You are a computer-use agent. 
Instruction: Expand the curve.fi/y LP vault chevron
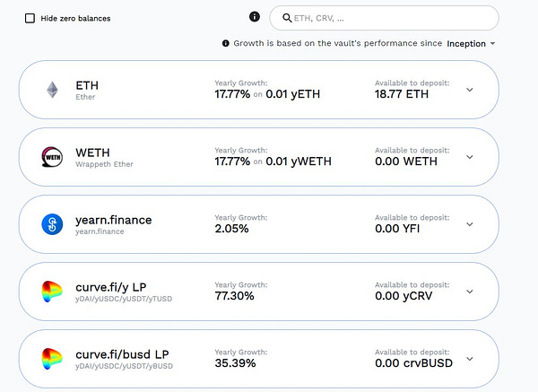click(470, 292)
